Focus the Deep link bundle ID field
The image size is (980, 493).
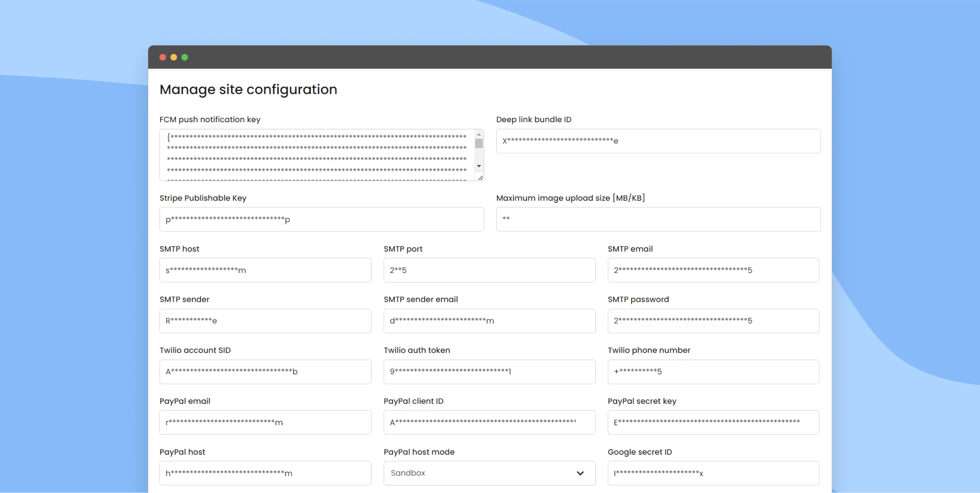pos(658,141)
